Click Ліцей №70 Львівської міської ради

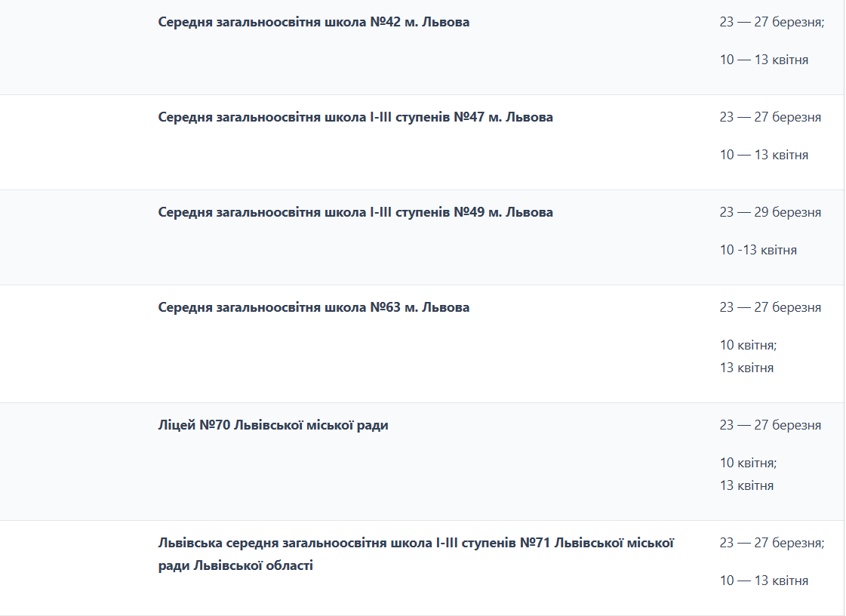point(273,425)
